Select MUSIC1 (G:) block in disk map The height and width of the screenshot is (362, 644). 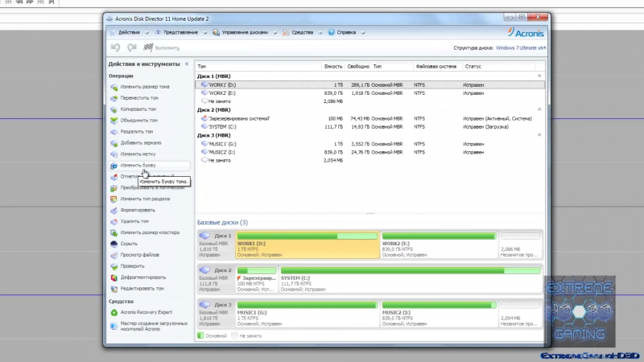pos(308,314)
